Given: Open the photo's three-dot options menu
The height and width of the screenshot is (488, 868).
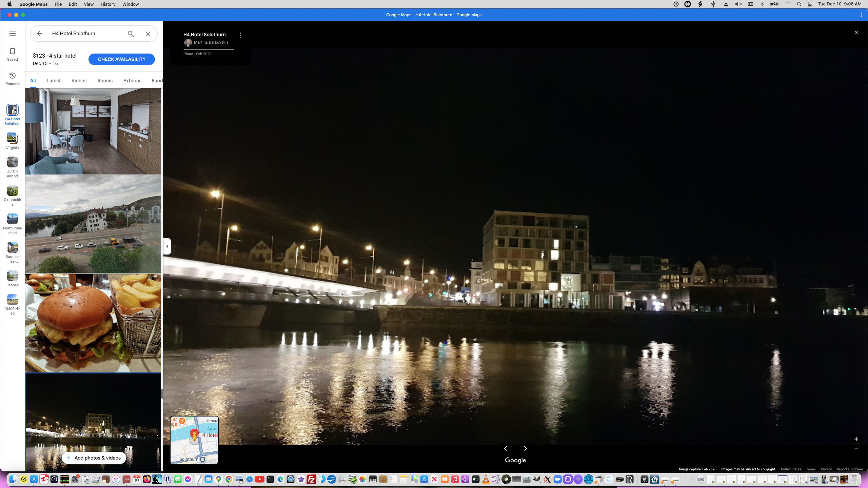Looking at the screenshot, I should [x=240, y=35].
